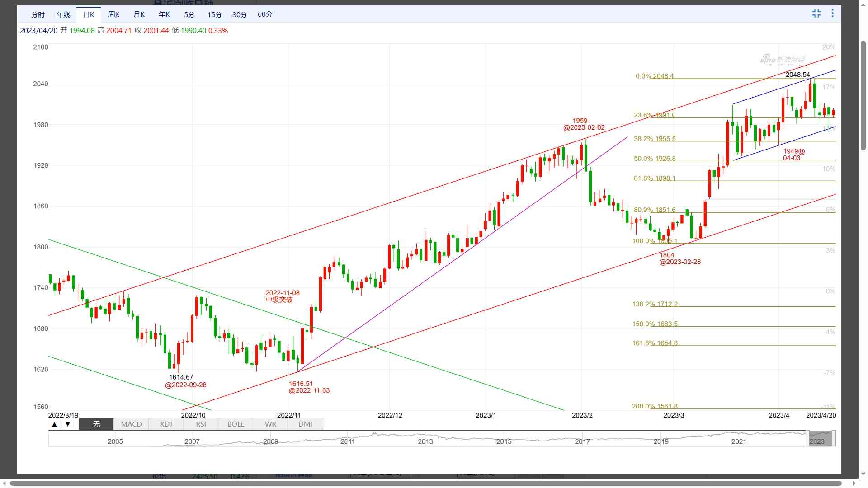The height and width of the screenshot is (488, 868).
Task: Click the 2023/4/20 x-axis date label
Action: (821, 415)
